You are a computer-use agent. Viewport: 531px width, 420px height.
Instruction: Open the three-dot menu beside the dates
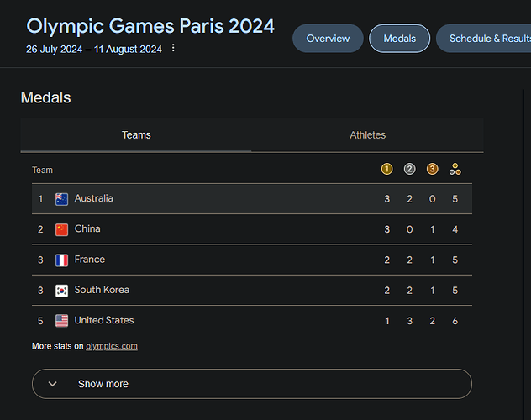(173, 48)
